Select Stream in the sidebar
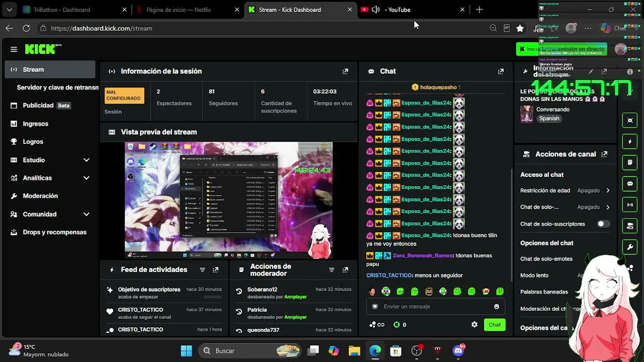The height and width of the screenshot is (362, 644). (50, 69)
